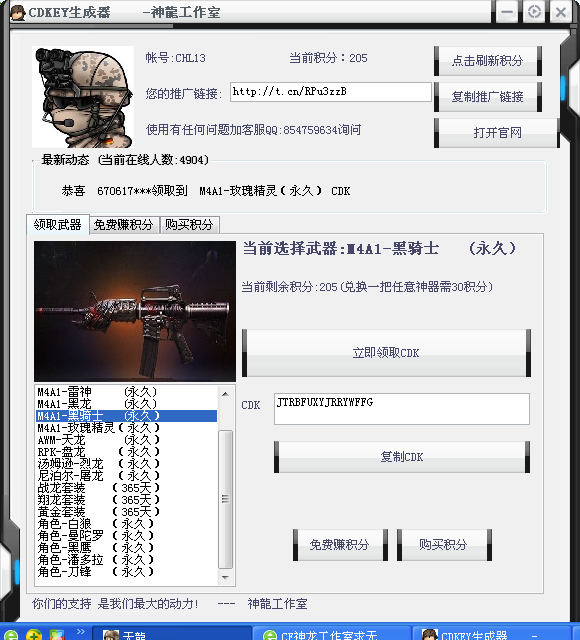Select 尼泊尔-屠龙 in the weapon list
This screenshot has width=580, height=640.
pyautogui.click(x=127, y=476)
